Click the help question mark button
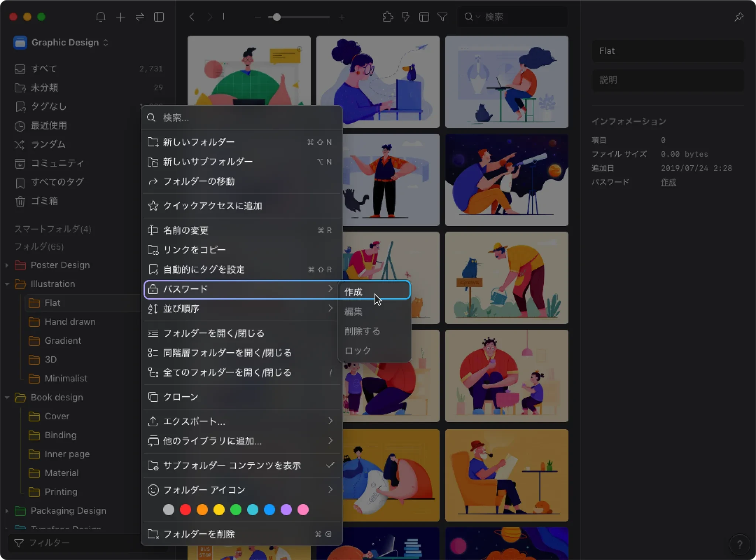The width and height of the screenshot is (756, 560). point(739,544)
